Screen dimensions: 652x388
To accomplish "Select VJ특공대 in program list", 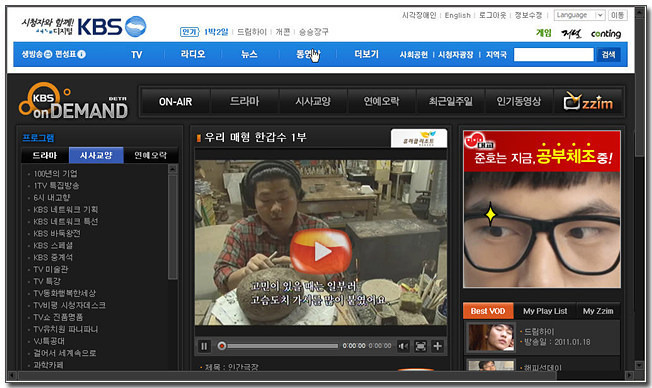I will (49, 341).
